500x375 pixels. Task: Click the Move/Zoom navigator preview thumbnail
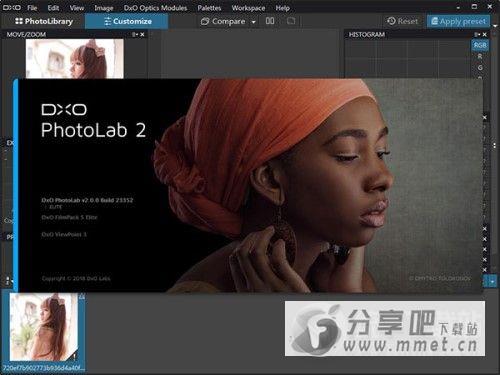(x=75, y=59)
